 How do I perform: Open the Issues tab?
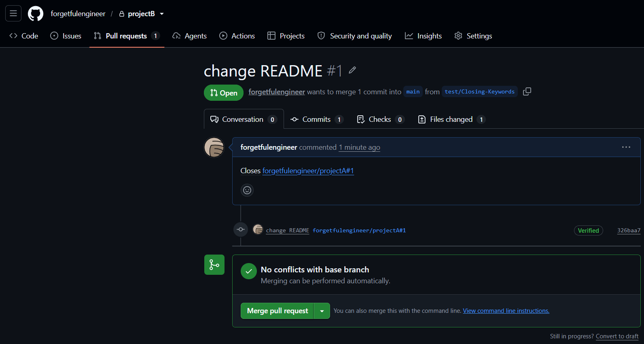[x=66, y=36]
